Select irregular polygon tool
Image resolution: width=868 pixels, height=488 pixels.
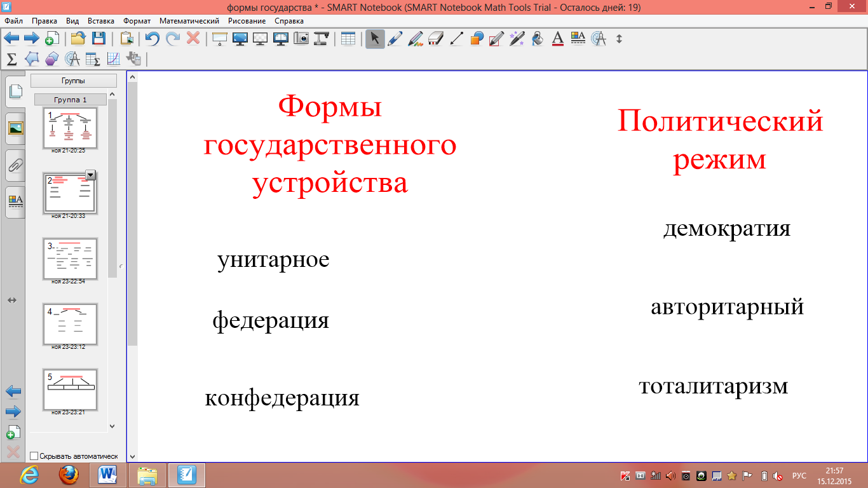tap(32, 59)
